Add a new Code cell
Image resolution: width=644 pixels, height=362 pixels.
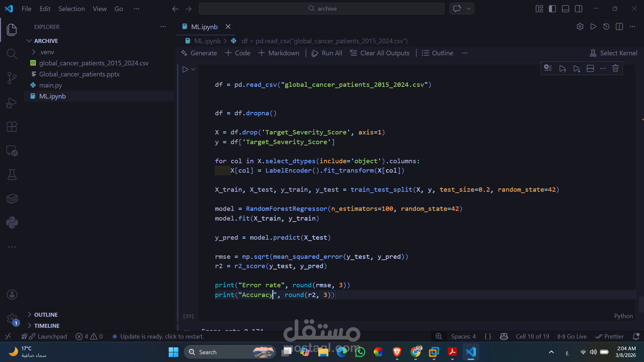[x=237, y=53]
